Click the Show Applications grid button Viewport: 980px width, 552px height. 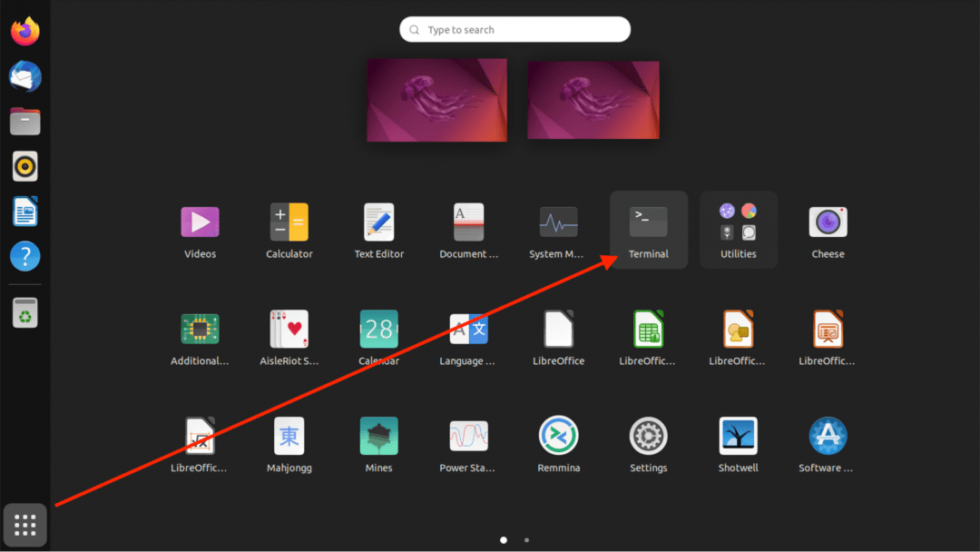pos(25,525)
